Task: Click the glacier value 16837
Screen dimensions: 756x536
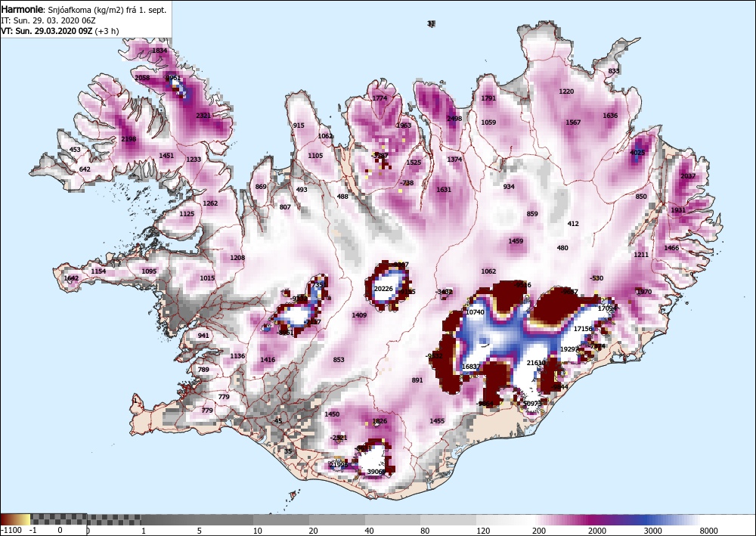Action: 471,367
